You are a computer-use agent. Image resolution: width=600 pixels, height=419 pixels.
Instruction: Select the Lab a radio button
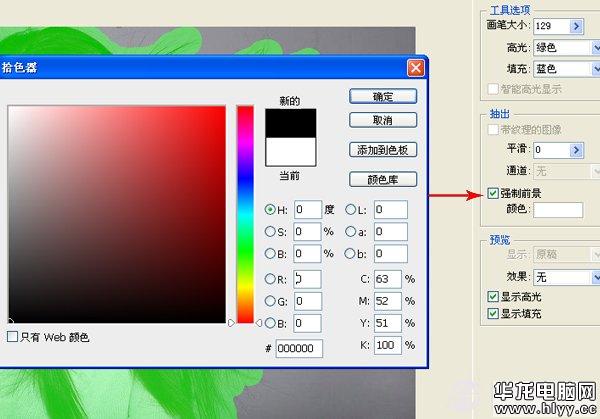(351, 232)
